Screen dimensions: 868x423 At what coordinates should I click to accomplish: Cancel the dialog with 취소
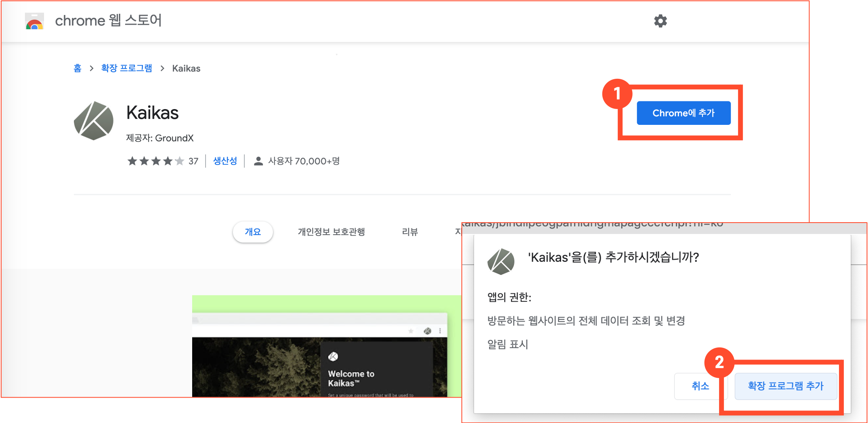coord(700,386)
